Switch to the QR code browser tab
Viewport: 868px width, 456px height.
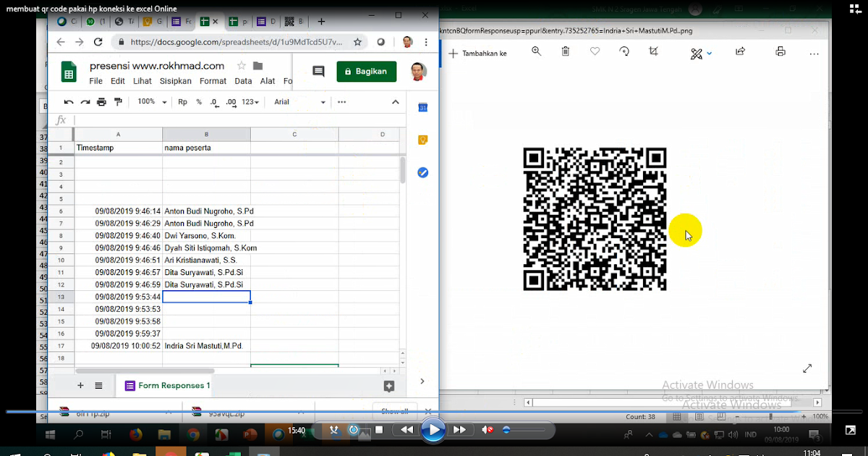tap(294, 22)
